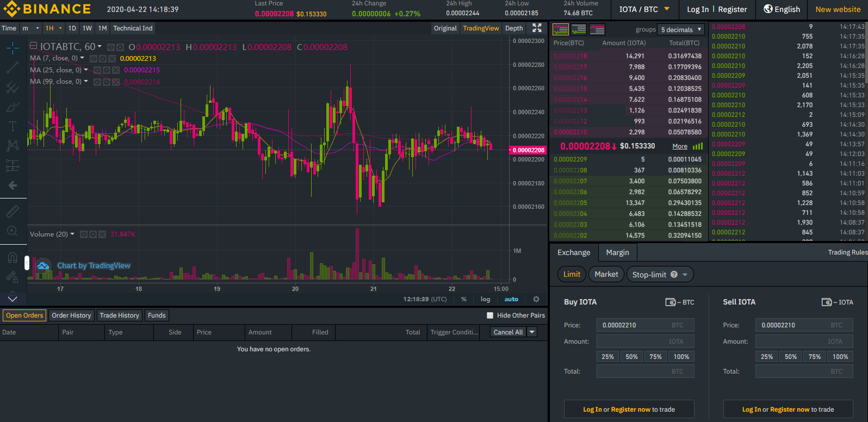The height and width of the screenshot is (422, 868).
Task: Switch to Order History tab
Action: 71,315
